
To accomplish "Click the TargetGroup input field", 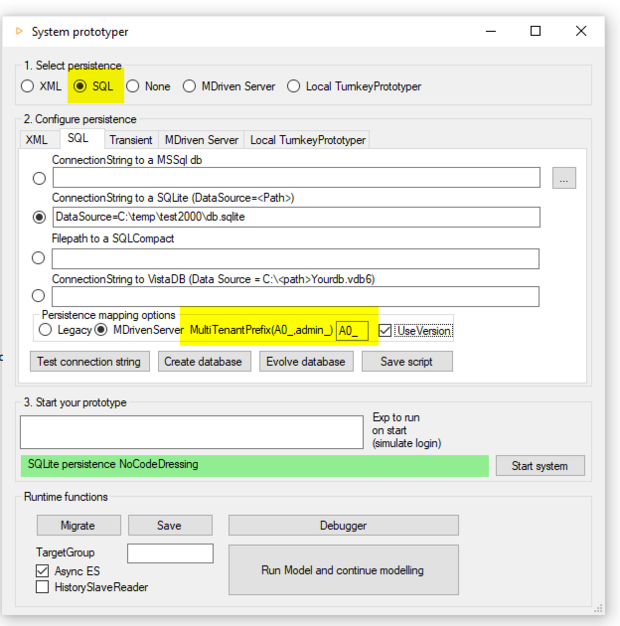I will 170,553.
